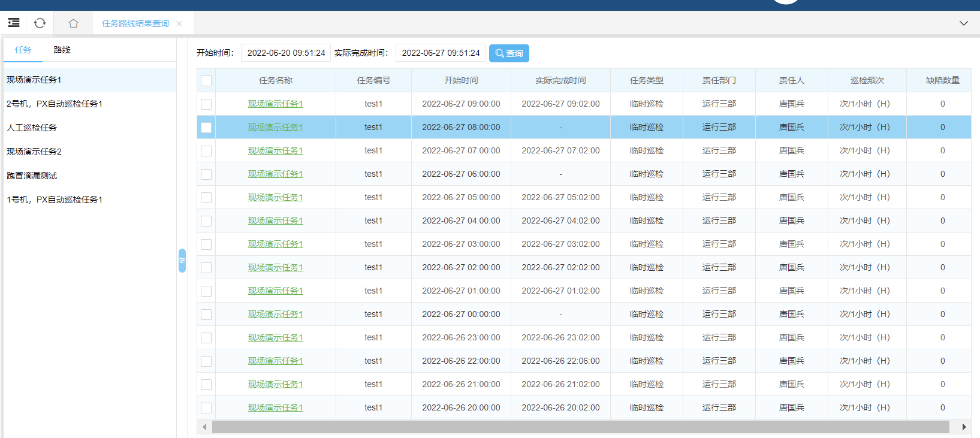Screen dimensions: 980x438
Task: Open 现场演示任务1 link for 08:00:00 row
Action: click(x=276, y=127)
